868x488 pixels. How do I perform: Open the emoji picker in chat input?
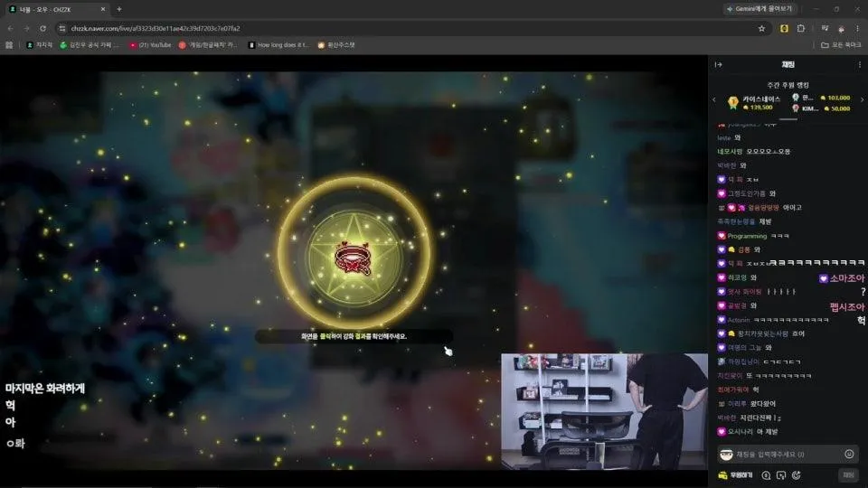849,455
